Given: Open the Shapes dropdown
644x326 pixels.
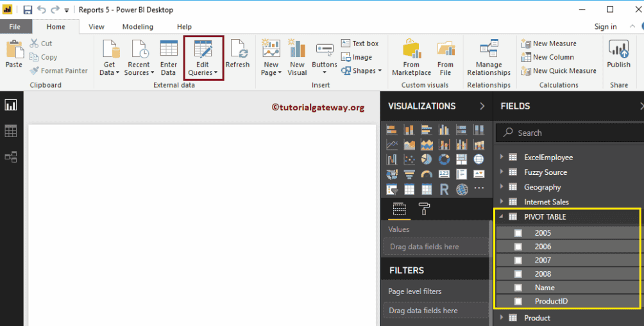Looking at the screenshot, I should (x=361, y=71).
